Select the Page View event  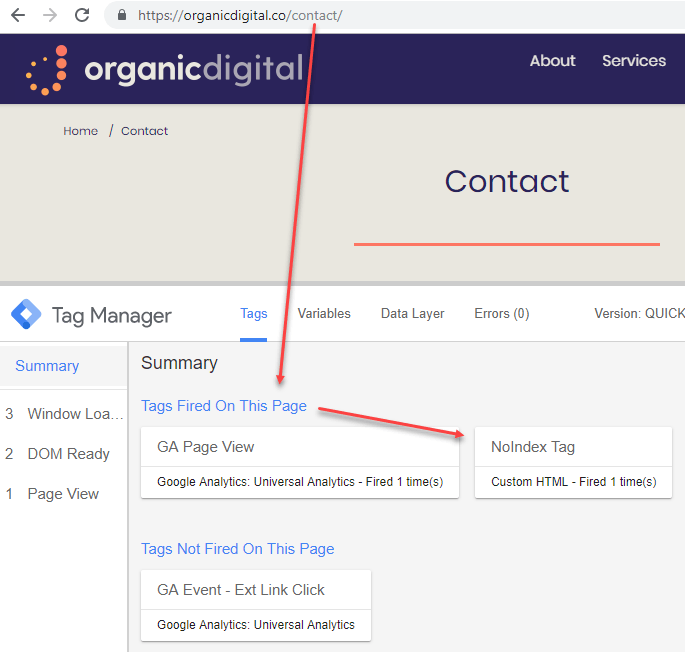pyautogui.click(x=64, y=494)
